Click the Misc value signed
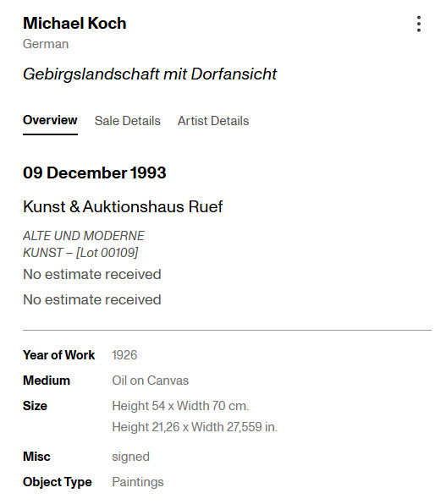This screenshot has height=504, width=446. click(130, 457)
